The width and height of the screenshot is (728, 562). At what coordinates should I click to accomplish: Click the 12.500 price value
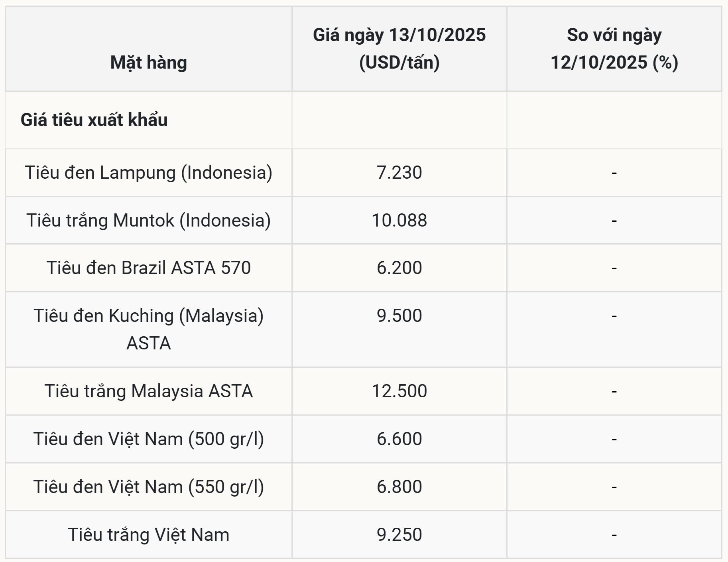pyautogui.click(x=399, y=391)
